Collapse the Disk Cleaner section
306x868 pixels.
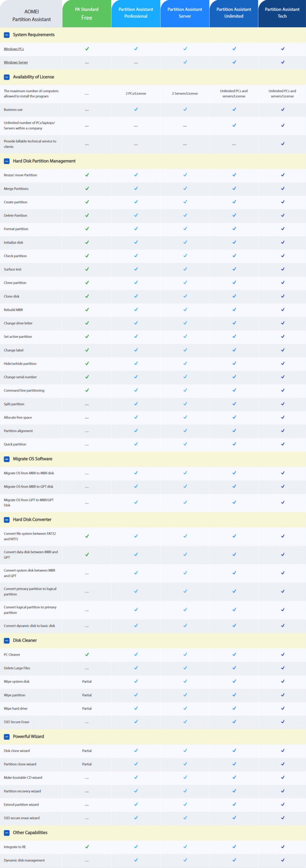tap(6, 641)
